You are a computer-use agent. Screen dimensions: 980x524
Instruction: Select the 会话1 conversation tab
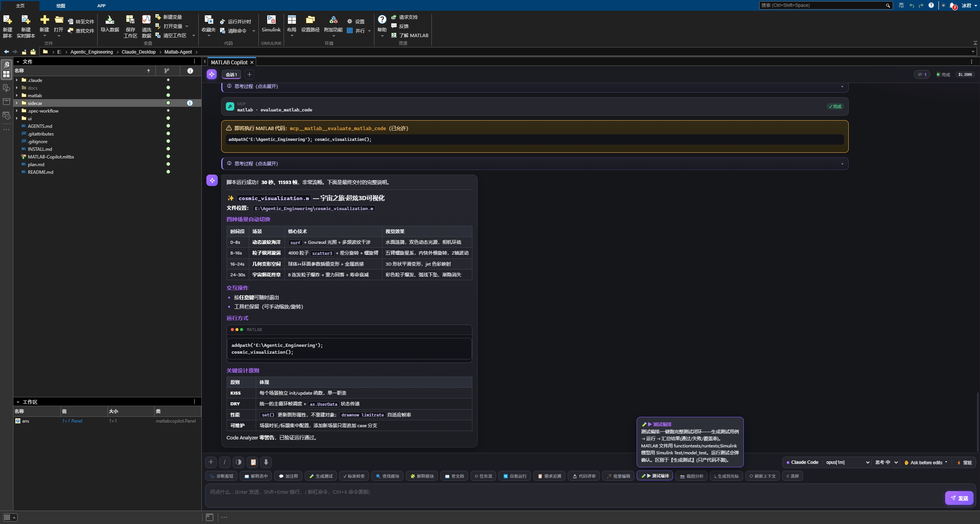click(231, 75)
